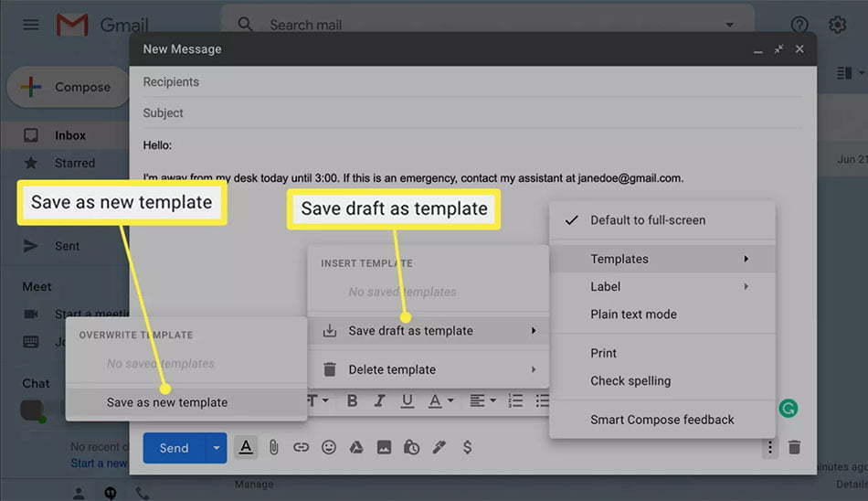Click the Manage link below compose window

point(254,485)
